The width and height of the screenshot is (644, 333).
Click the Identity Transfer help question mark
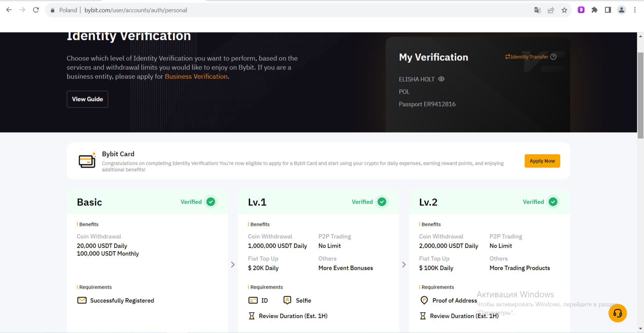(x=553, y=57)
